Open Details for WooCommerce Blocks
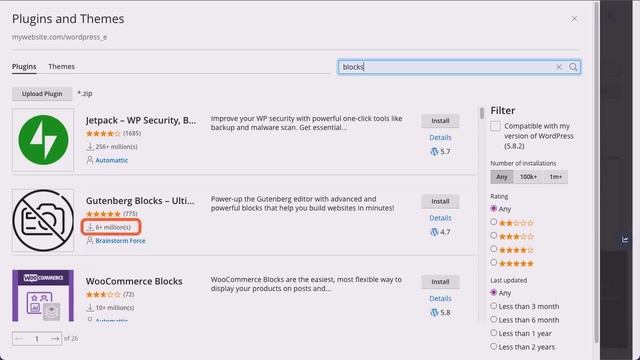Image resolution: width=640 pixels, height=360 pixels. pyautogui.click(x=440, y=298)
